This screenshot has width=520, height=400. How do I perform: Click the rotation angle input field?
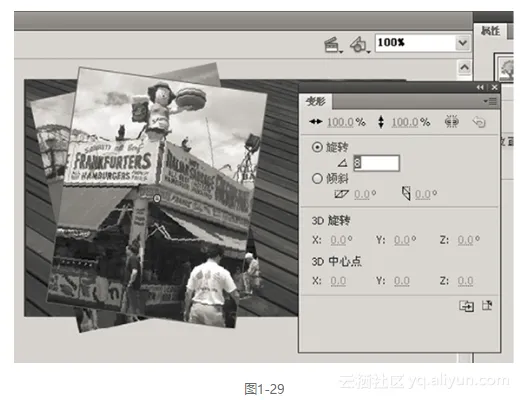[376, 163]
